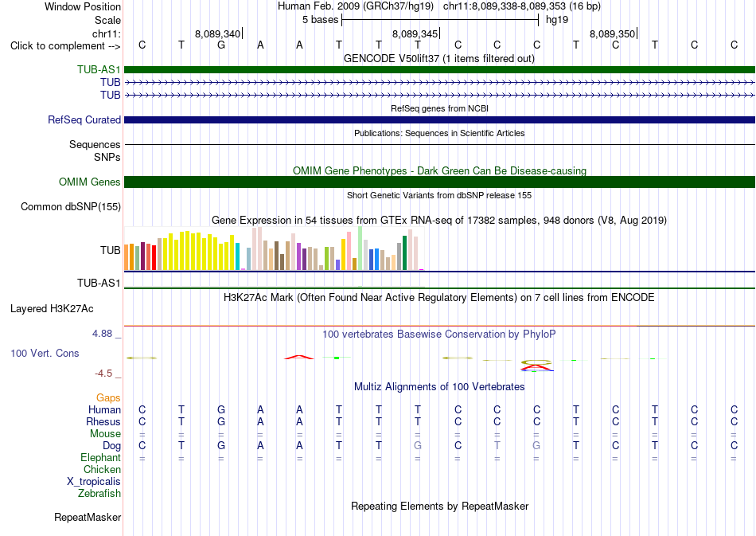Open the 'H3K27Ac Mark' ENCODE track title
This screenshot has height=536, width=756.
(x=439, y=298)
